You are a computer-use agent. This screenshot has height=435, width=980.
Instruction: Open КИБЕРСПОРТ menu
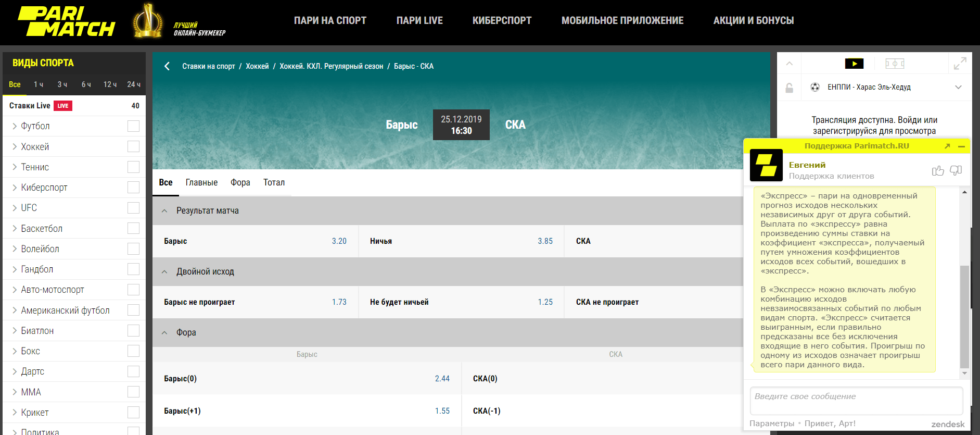pyautogui.click(x=502, y=20)
